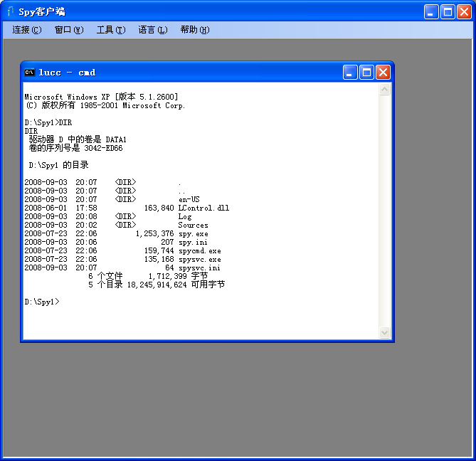Close the Spy客户端 main window
Screen dimensions: 476x461
pos(464,12)
